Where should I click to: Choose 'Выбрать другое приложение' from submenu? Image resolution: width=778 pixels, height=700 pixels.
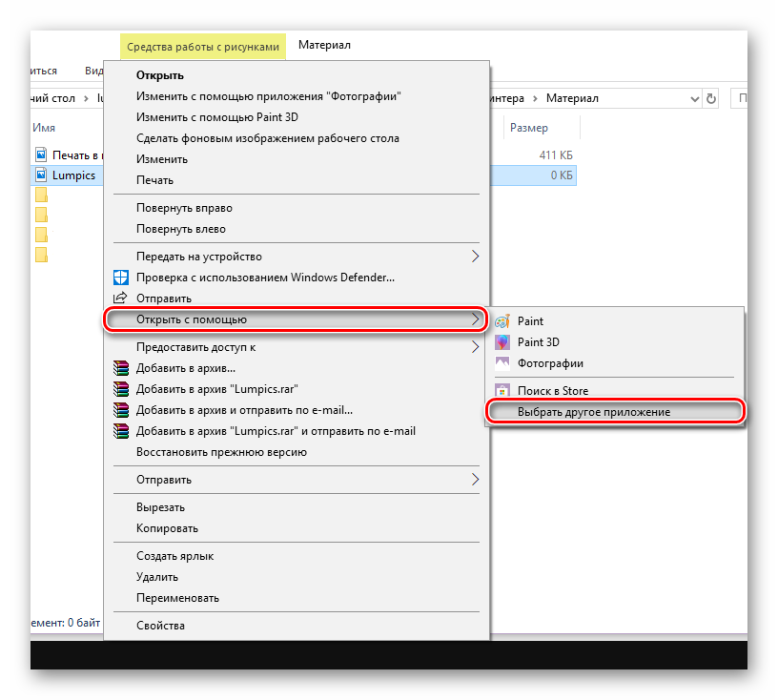593,412
